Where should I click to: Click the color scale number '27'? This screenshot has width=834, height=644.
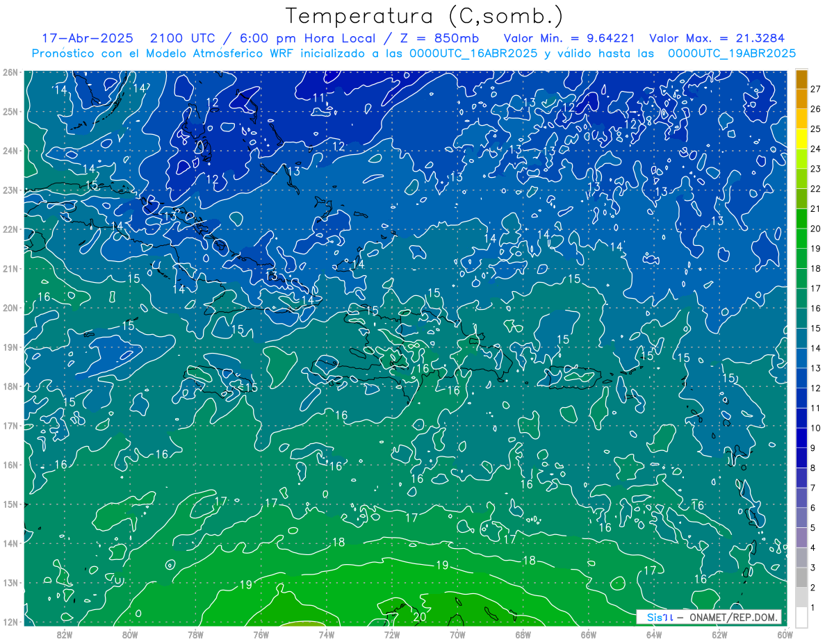816,89
